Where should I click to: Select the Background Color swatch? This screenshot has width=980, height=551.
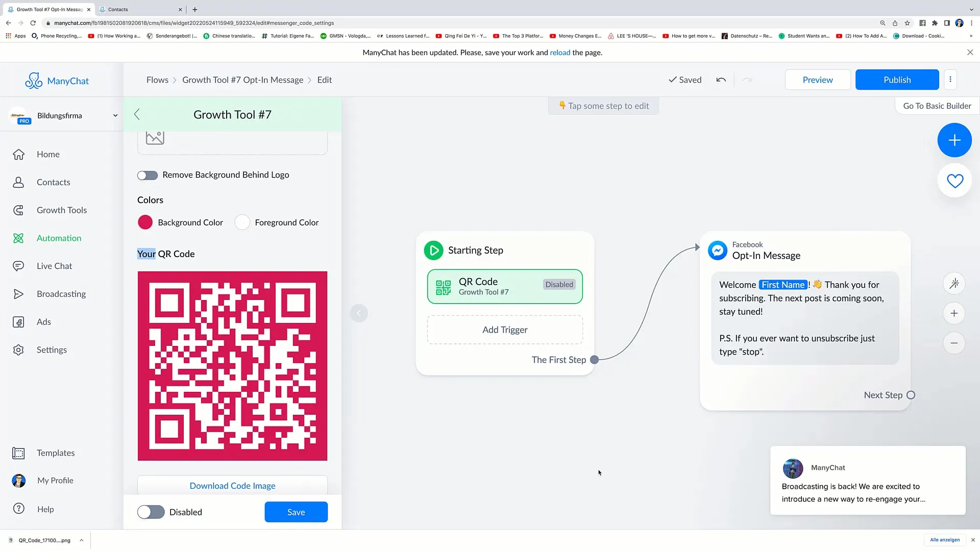click(x=145, y=222)
